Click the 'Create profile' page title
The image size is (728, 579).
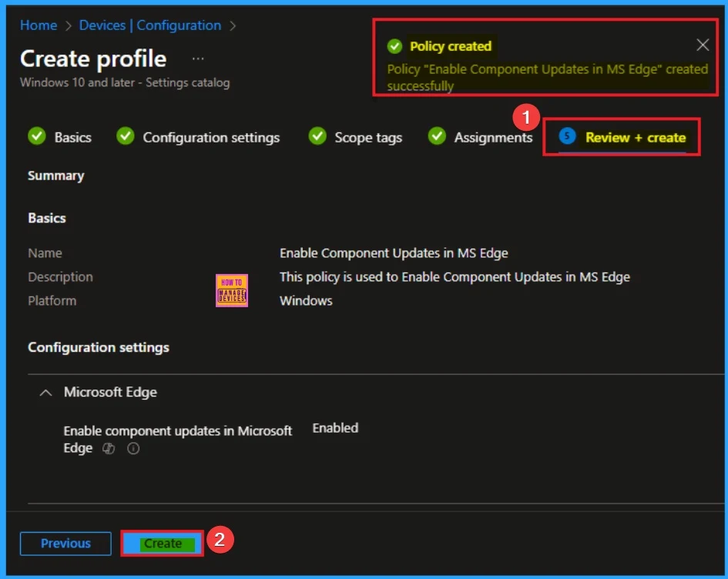pyautogui.click(x=93, y=59)
